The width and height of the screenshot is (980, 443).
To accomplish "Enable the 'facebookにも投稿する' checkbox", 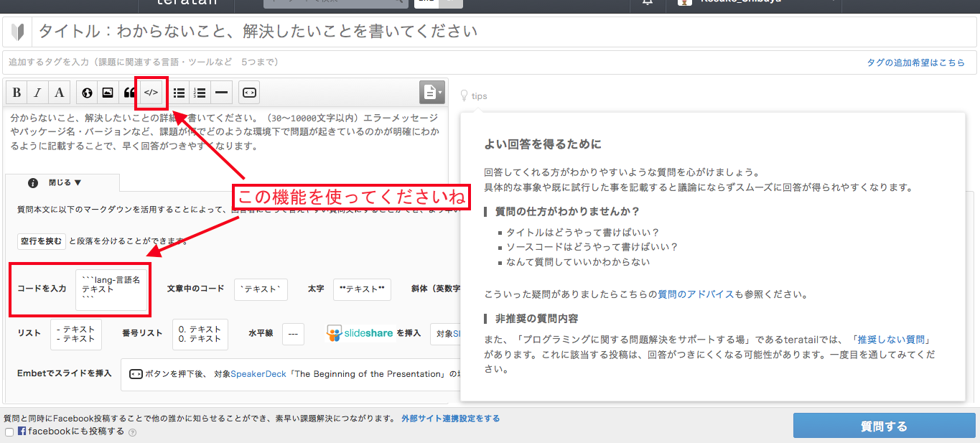I will [9, 432].
